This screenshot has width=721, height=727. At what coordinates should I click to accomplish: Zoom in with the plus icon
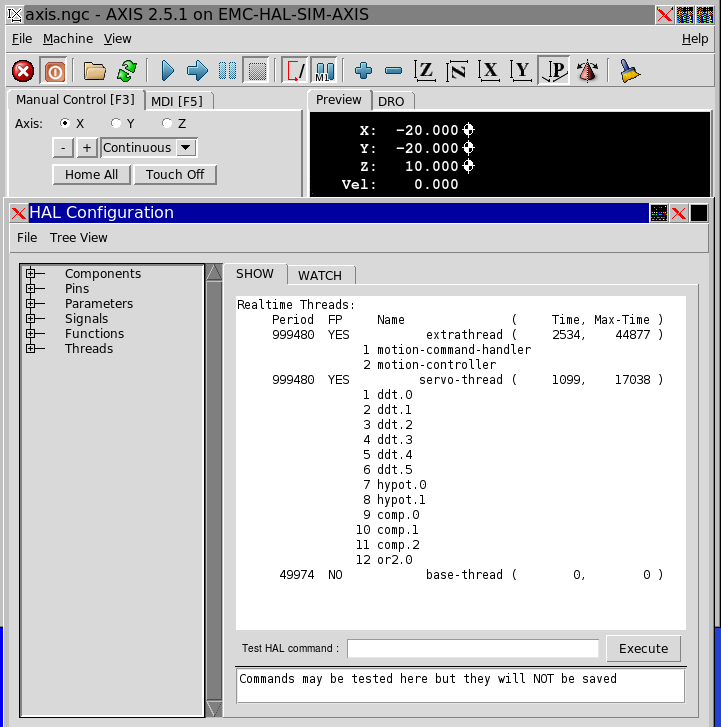click(x=363, y=71)
